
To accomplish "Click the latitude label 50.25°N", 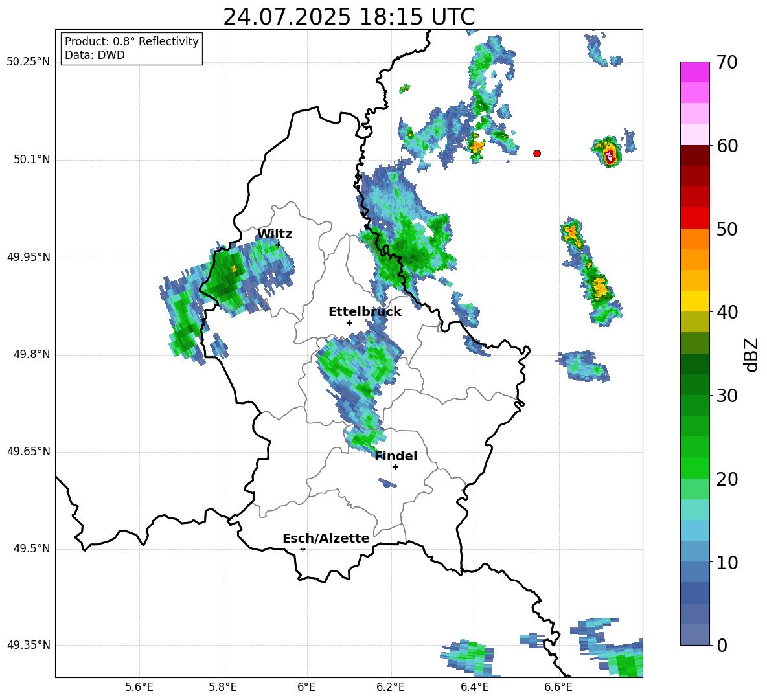I will pyautogui.click(x=29, y=62).
